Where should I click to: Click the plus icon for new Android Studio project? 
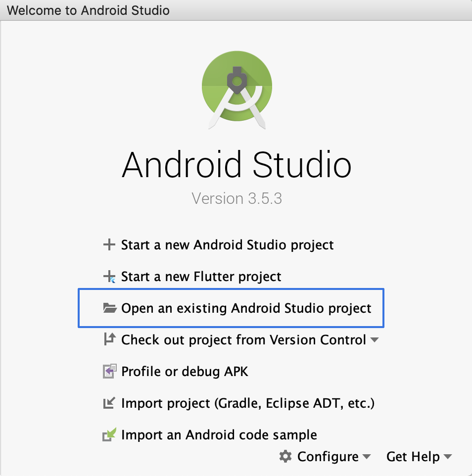point(109,245)
